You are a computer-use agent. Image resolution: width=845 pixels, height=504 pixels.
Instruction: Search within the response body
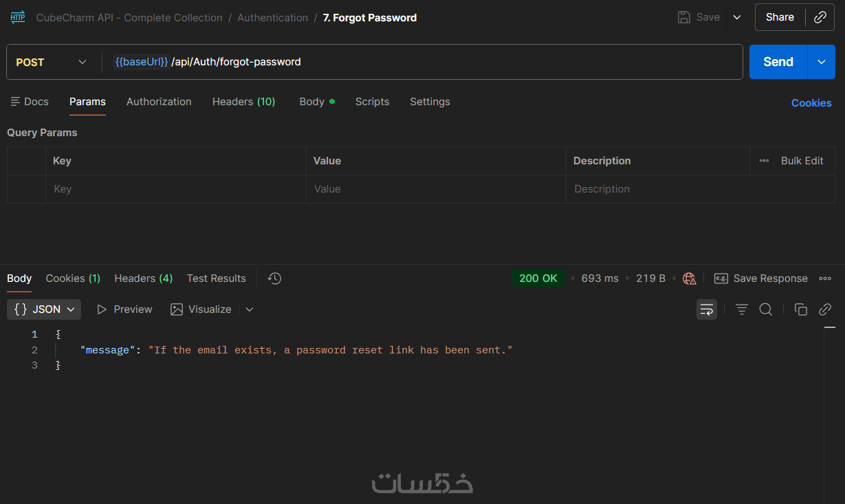[765, 309]
